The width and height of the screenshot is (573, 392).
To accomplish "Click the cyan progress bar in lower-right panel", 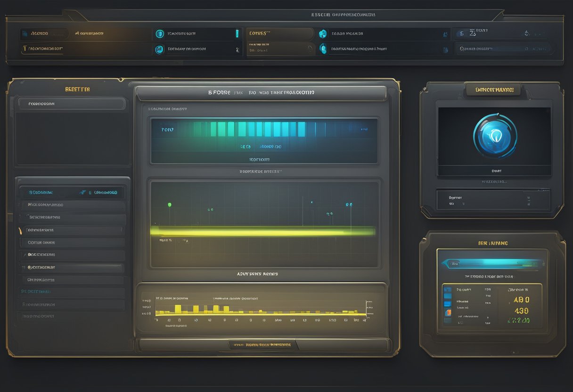I will (x=492, y=264).
